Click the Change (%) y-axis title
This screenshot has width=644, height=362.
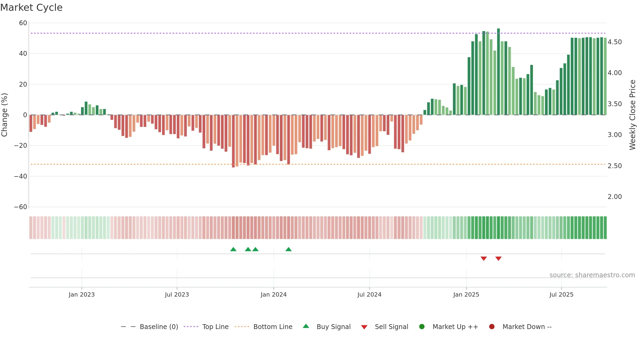click(4, 115)
